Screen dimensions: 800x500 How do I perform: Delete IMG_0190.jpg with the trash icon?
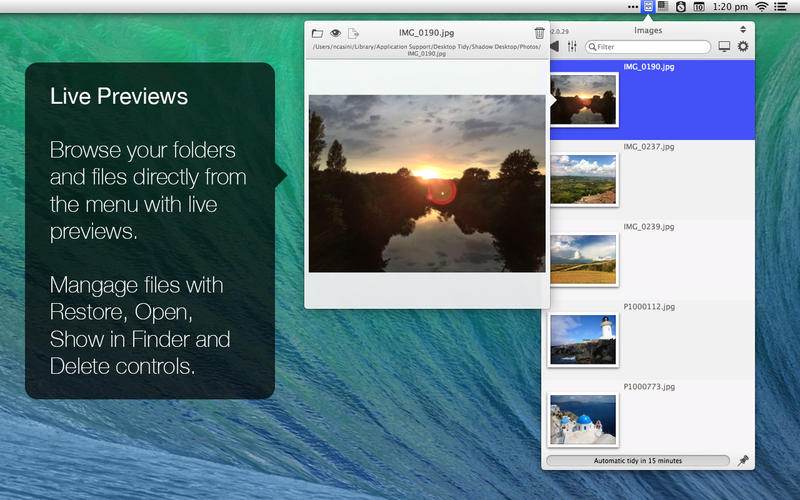click(539, 33)
